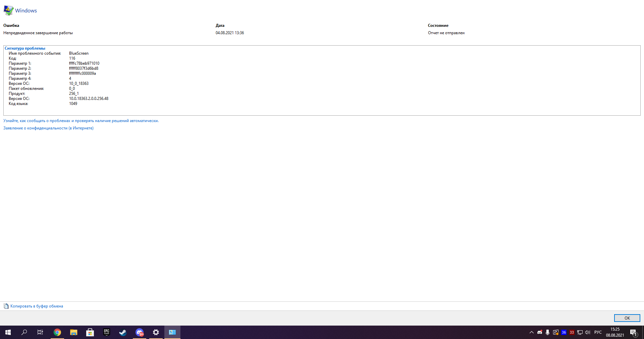Screen dimensions: 644x339
Task: Switch input language via РУС indicator
Action: 598,332
